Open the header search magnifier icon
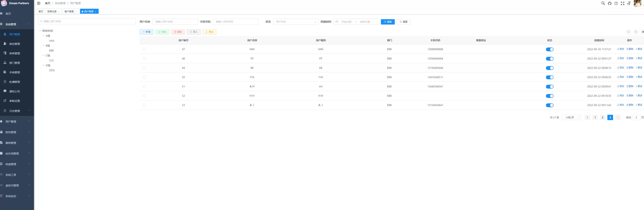 (603, 3)
